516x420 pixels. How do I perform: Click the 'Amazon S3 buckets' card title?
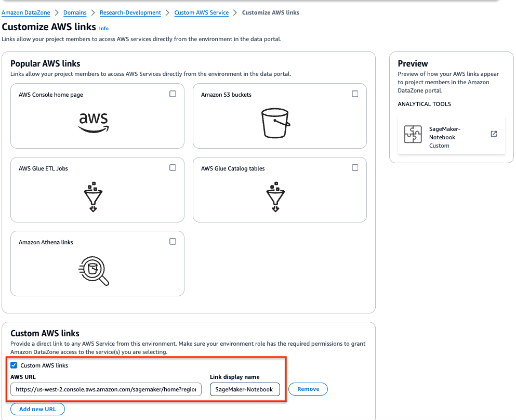(x=226, y=95)
